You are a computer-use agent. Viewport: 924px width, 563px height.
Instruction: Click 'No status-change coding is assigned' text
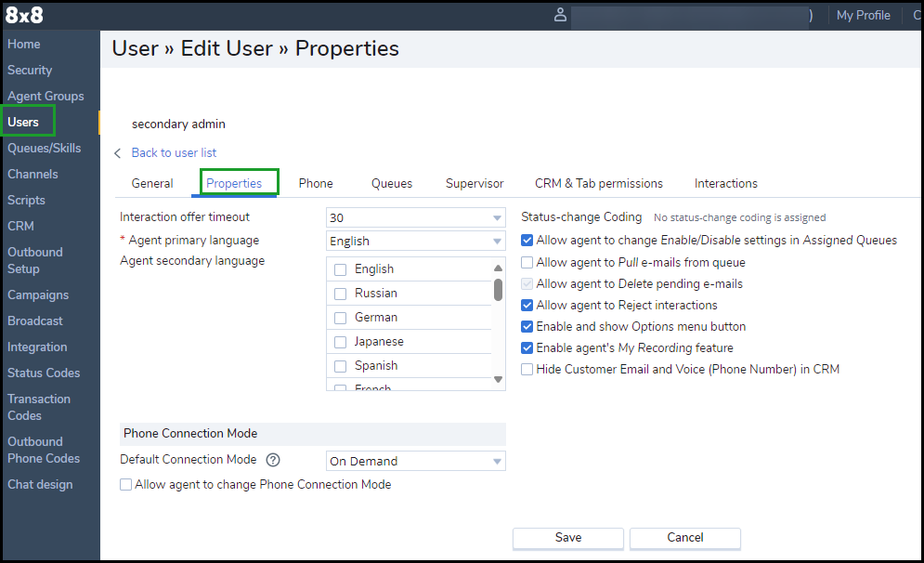pos(739,217)
